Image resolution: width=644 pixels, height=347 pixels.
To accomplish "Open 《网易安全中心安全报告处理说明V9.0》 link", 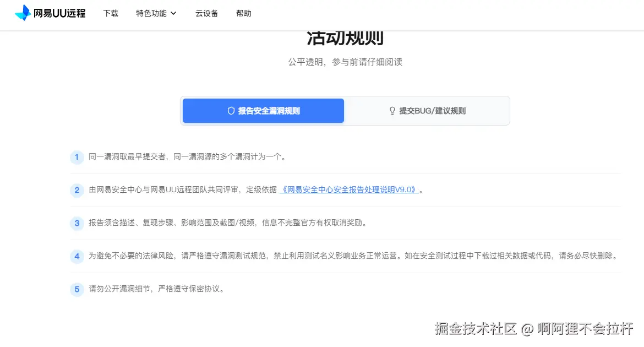I will coord(349,189).
